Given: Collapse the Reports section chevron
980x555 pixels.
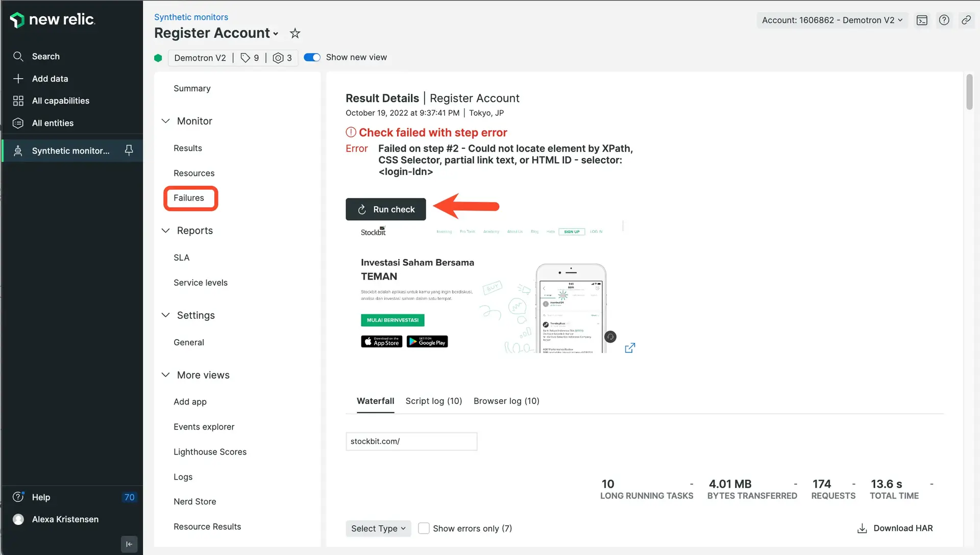Looking at the screenshot, I should coord(166,231).
